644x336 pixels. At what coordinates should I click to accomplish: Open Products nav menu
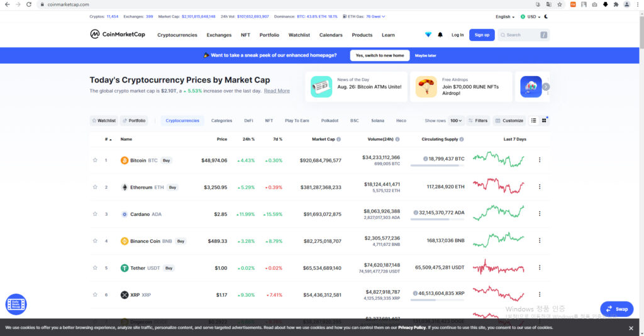click(x=362, y=35)
